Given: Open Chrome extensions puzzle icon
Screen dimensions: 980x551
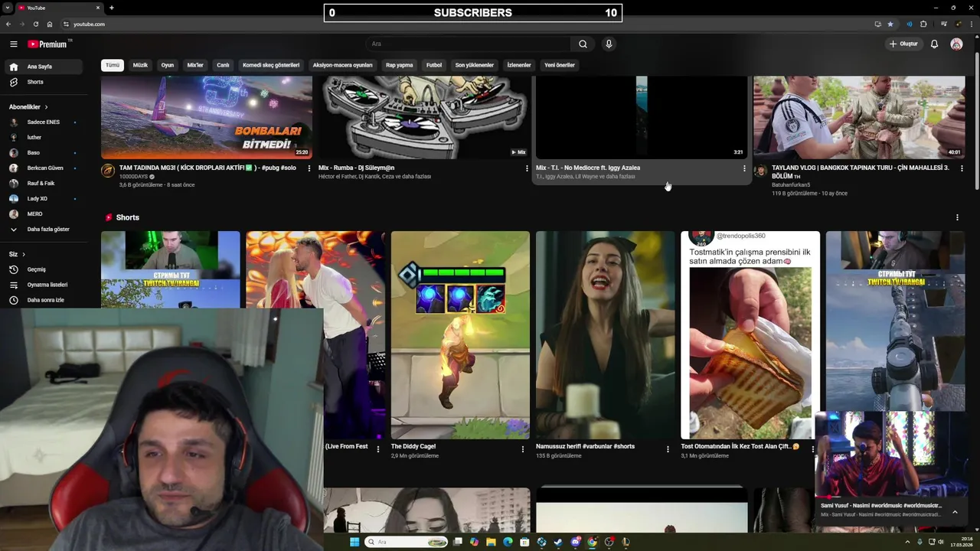Looking at the screenshot, I should coord(923,24).
